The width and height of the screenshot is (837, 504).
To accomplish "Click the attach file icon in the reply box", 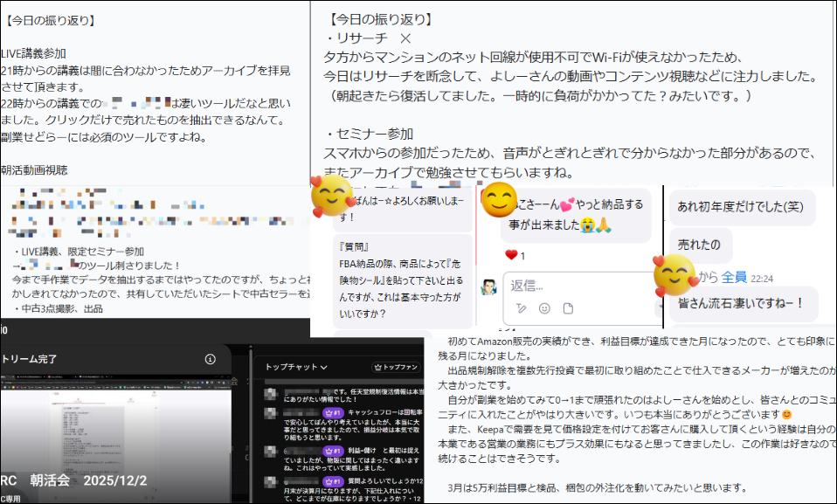I will [568, 308].
